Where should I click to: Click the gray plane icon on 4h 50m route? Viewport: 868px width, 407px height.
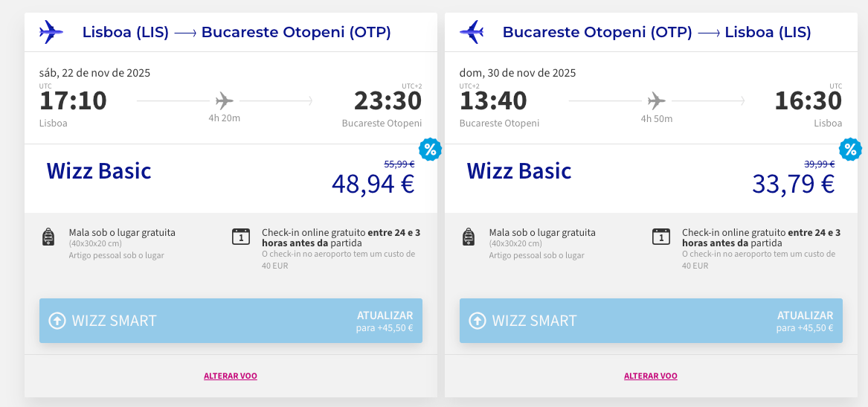[x=656, y=100]
